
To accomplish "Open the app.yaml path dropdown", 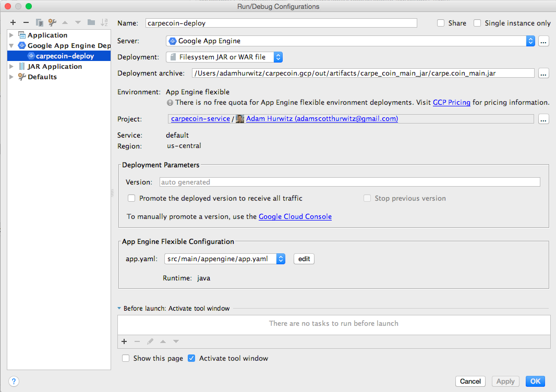I will [225, 259].
